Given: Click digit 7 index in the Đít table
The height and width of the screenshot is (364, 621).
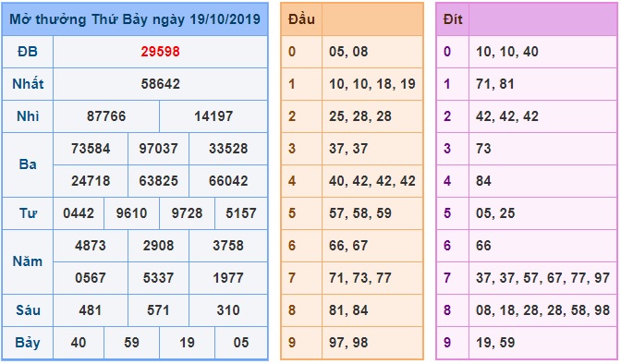Looking at the screenshot, I should [447, 278].
